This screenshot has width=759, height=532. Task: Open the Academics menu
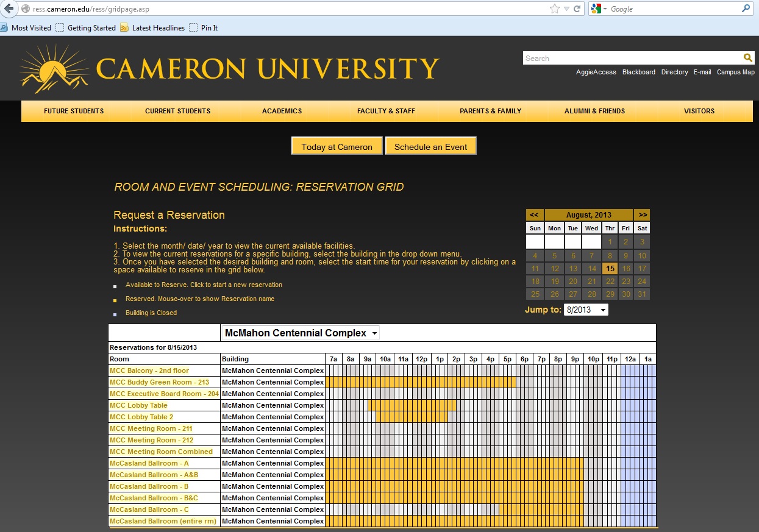(282, 111)
